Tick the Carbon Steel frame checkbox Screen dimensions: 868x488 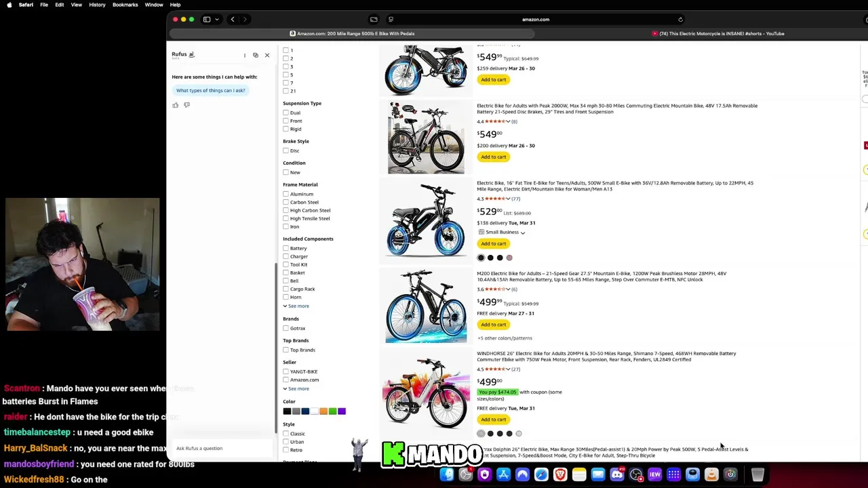point(285,202)
